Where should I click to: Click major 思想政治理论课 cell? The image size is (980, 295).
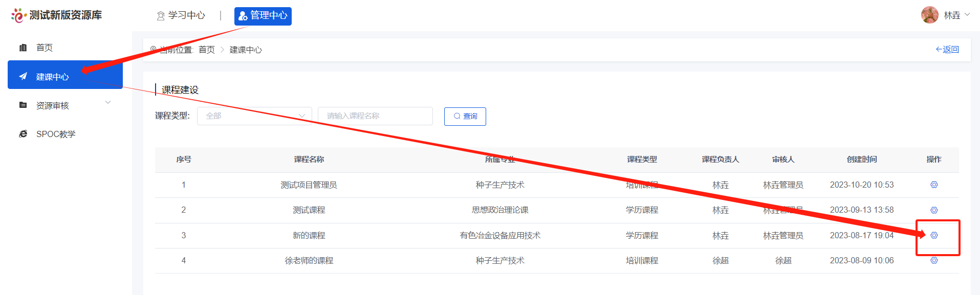pos(500,210)
